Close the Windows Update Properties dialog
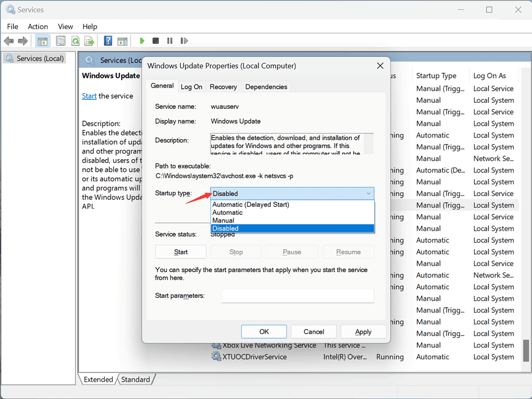Viewport: 532px width, 399px height. (380, 66)
